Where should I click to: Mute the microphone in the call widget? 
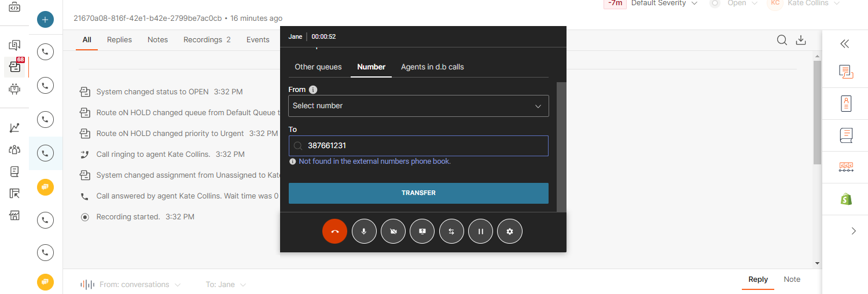tap(364, 231)
